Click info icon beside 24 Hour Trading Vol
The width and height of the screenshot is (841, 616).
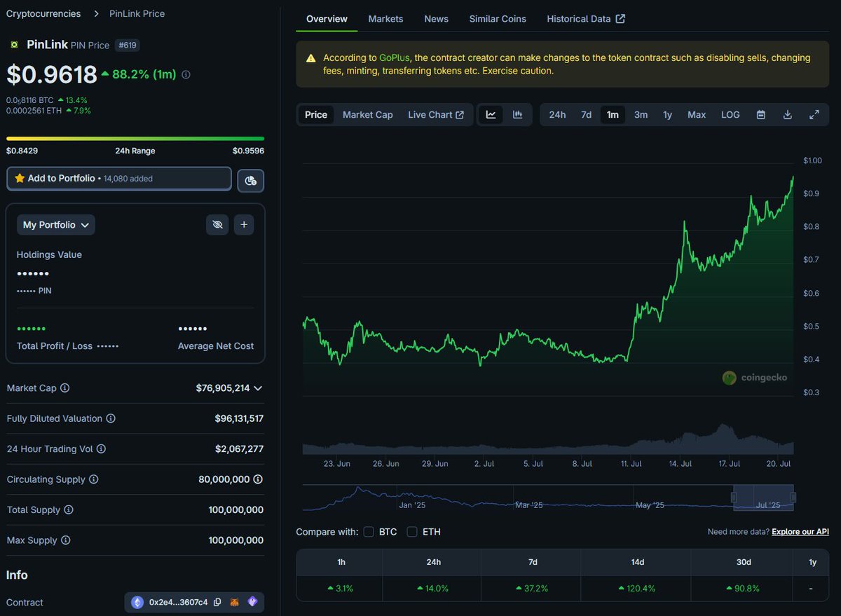[x=101, y=449]
